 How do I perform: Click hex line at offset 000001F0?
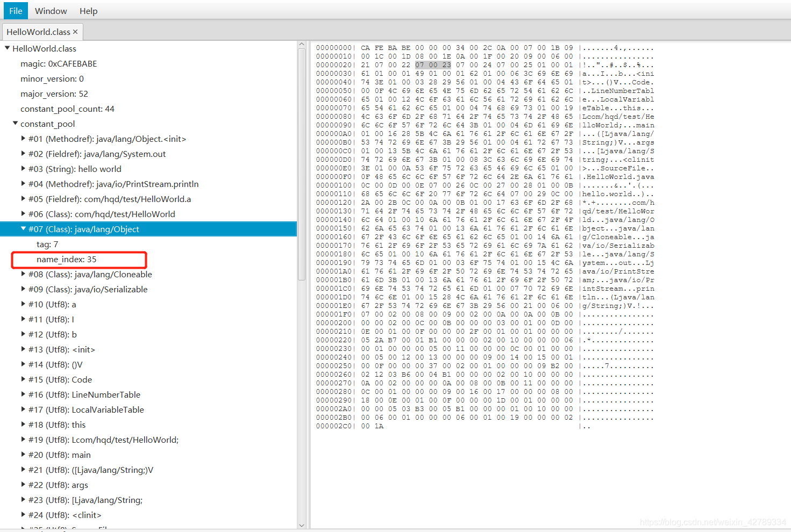pyautogui.click(x=485, y=314)
